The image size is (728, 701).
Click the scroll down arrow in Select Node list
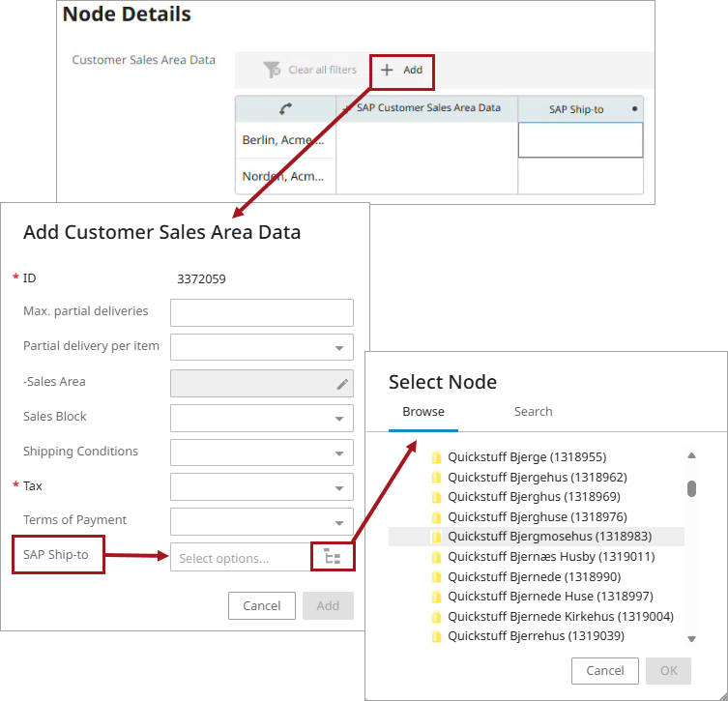692,639
